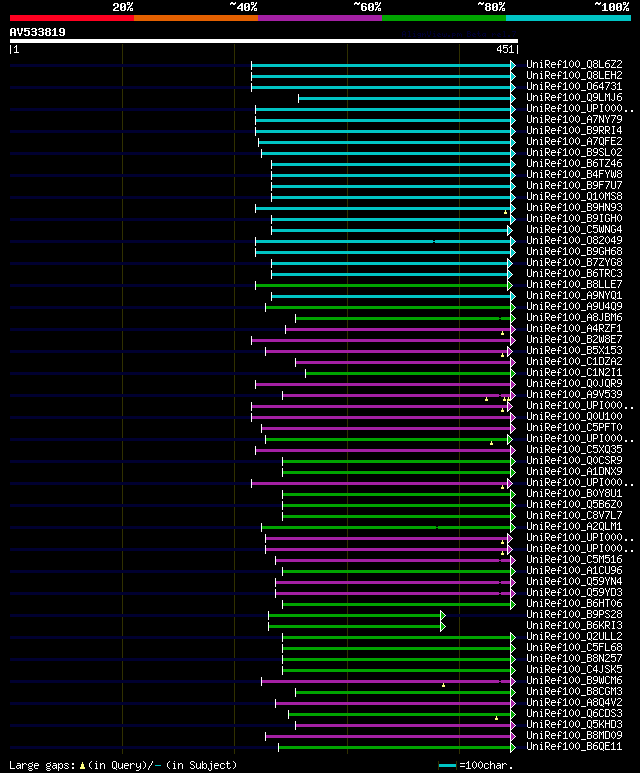640x773 pixels.
Task: Open the UniRef100_B7ZYG8 entry
Action: click(x=574, y=263)
